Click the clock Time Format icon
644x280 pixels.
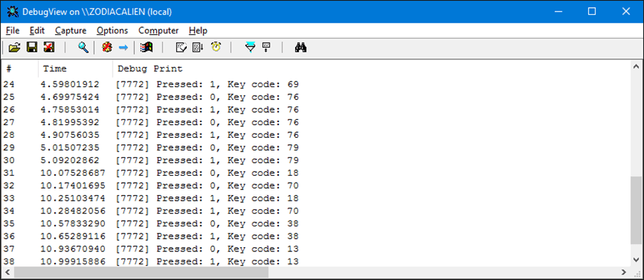(x=216, y=47)
